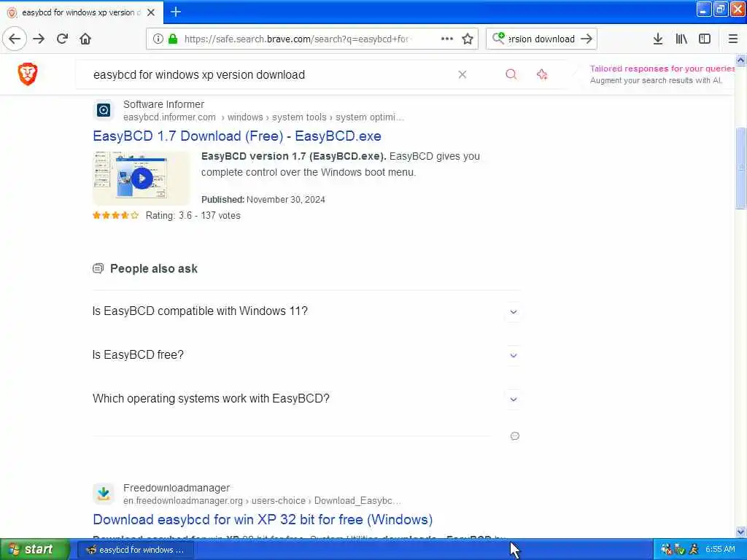Click the 'Software Informer' site name

[x=163, y=104]
